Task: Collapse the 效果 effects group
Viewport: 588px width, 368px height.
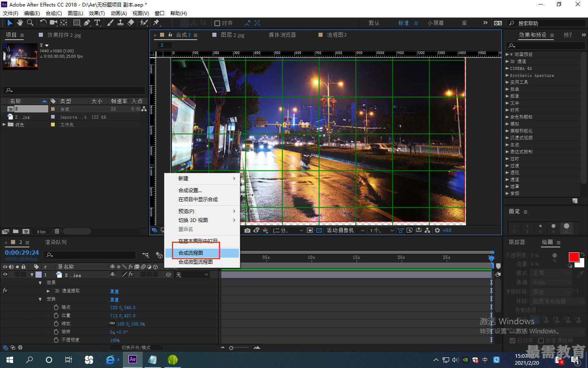Action: pos(40,283)
